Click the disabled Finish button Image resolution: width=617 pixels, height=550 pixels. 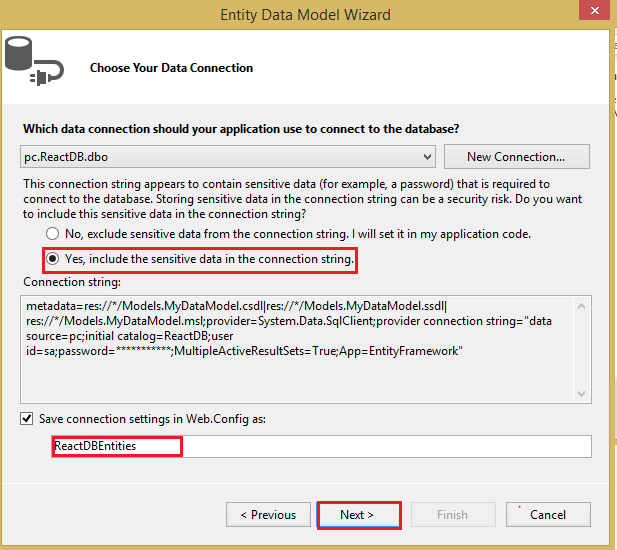coord(452,515)
